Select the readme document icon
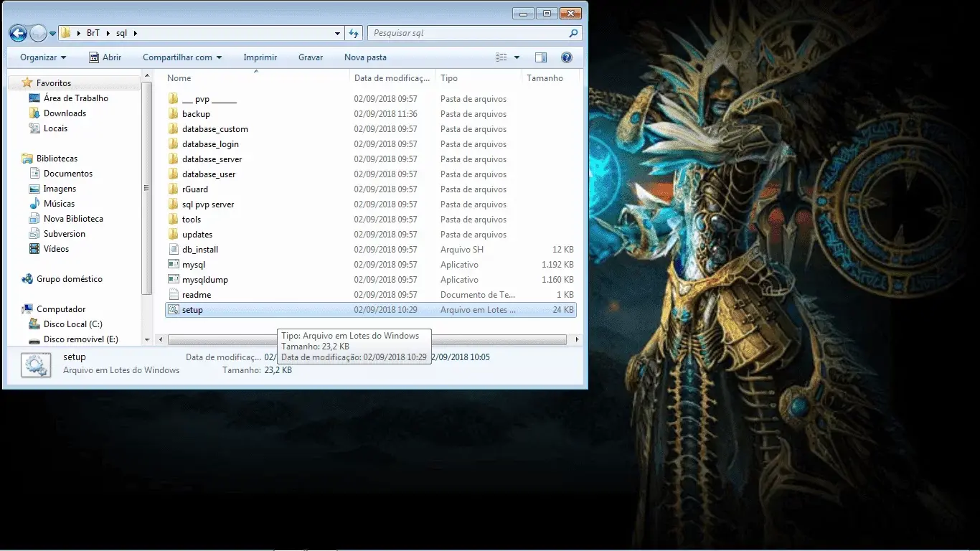The image size is (980, 551). click(x=173, y=295)
